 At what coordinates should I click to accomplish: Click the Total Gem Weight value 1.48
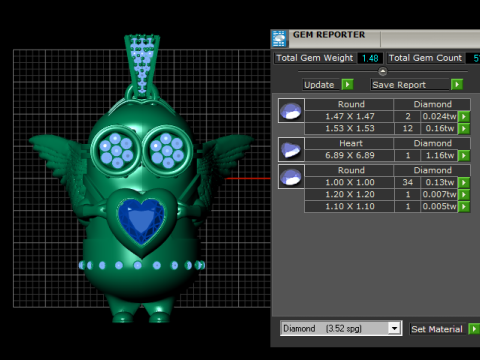click(x=370, y=58)
